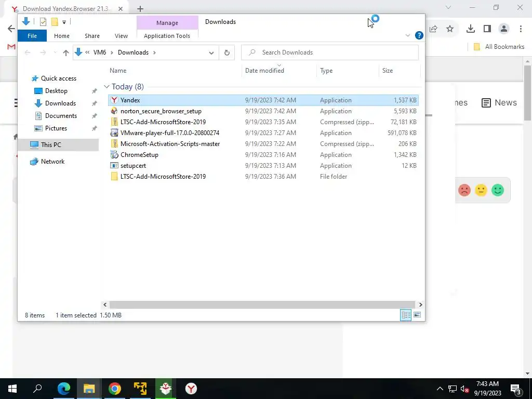Open Chrome three-dot menu
532x399 pixels.
click(521, 29)
